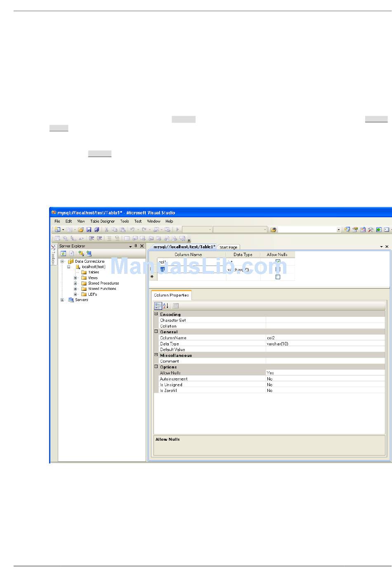Screen dimensions: 392x577
Task: Open the find combo box dropdown arrow
Action: (338, 230)
